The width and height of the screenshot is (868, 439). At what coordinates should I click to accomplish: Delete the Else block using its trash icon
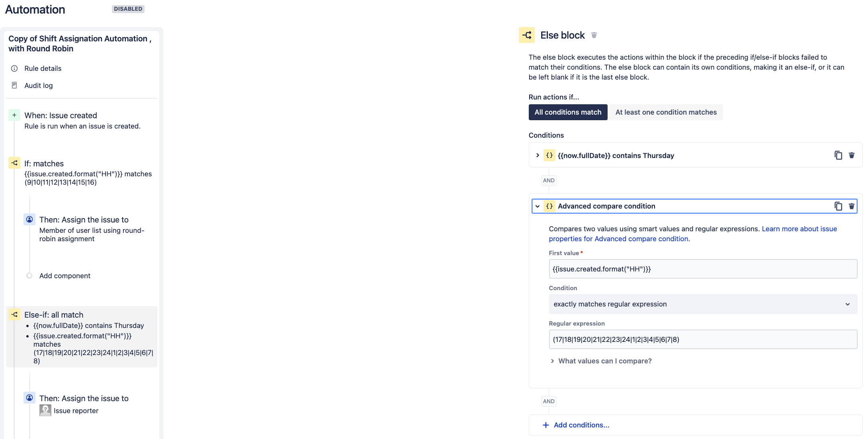click(594, 35)
